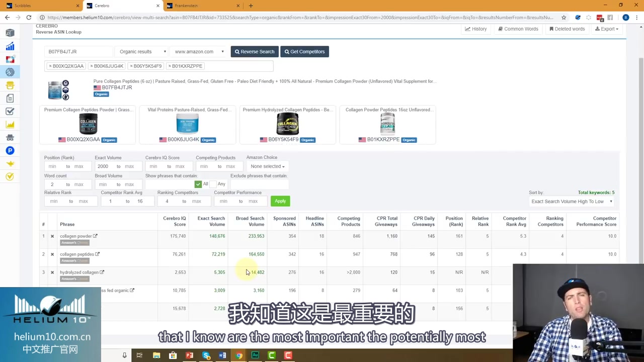Image resolution: width=644 pixels, height=362 pixels.
Task: Reload the page in Chrome
Action: coord(29,18)
